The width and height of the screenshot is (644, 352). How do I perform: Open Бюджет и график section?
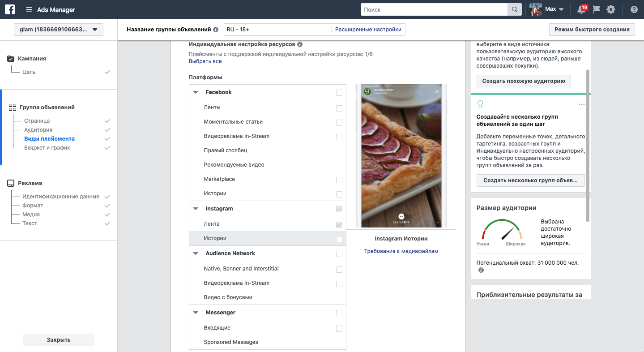point(47,148)
